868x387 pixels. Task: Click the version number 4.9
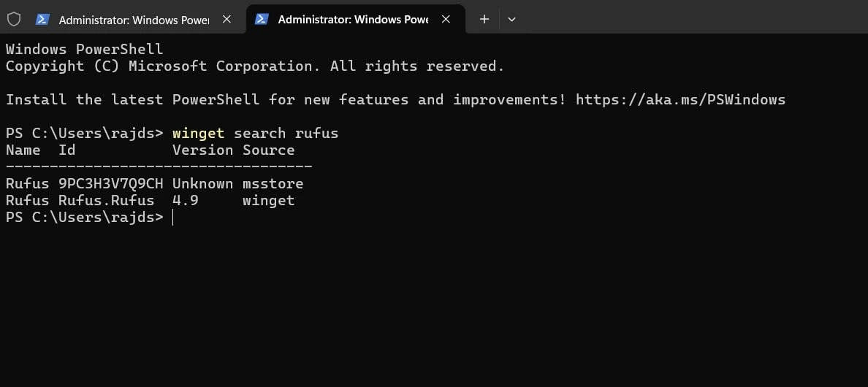click(x=185, y=200)
